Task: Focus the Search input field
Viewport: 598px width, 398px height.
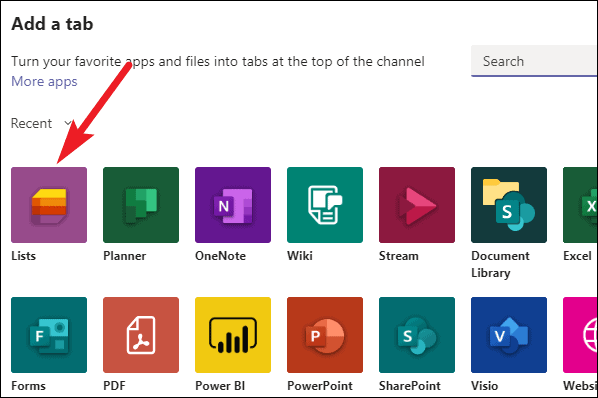Action: click(x=534, y=61)
